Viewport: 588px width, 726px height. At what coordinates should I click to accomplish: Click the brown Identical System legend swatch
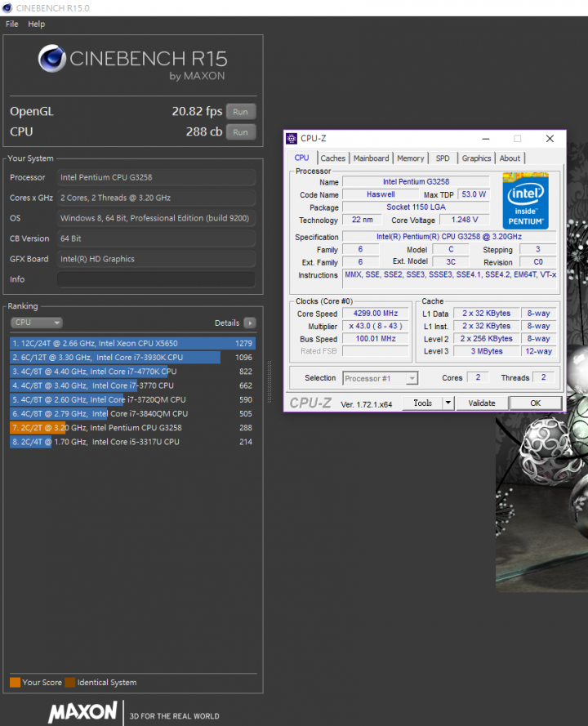point(70,683)
